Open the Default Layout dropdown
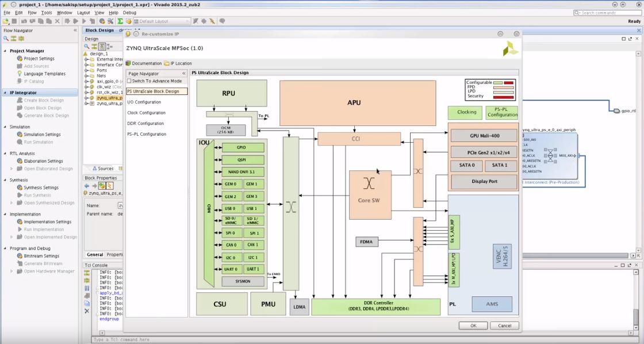Screen dimensions: 644x344 coord(162,21)
